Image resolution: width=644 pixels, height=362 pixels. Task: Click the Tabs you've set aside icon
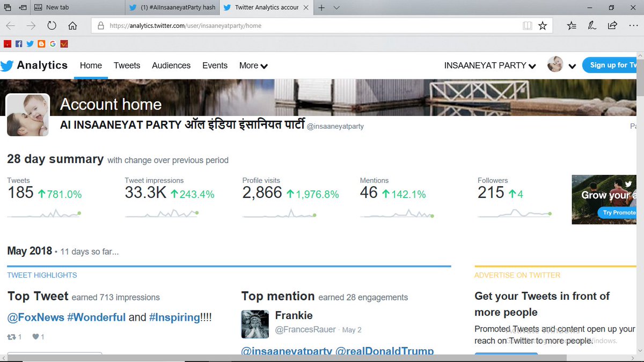(x=8, y=8)
